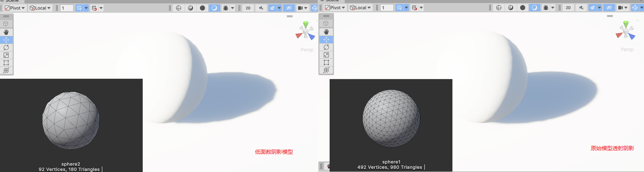Toggle grid snapping in left Scene view
Image resolution: width=644 pixels, height=172 pixels.
pyautogui.click(x=94, y=8)
